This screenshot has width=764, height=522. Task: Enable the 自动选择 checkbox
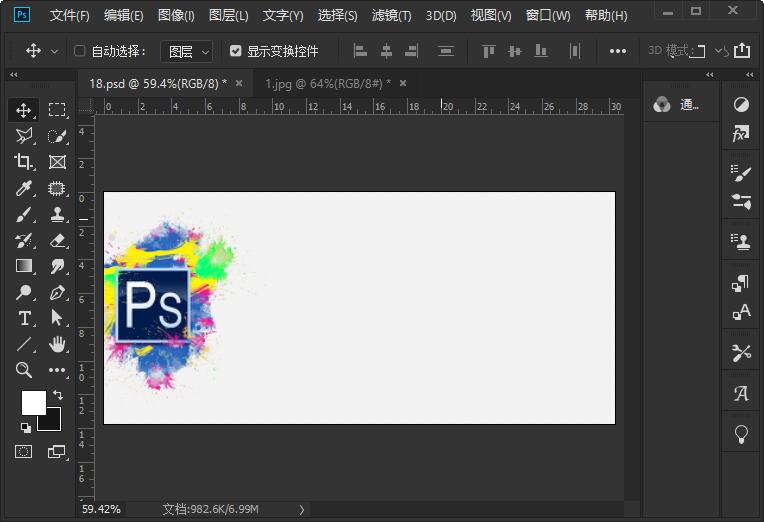[79, 51]
